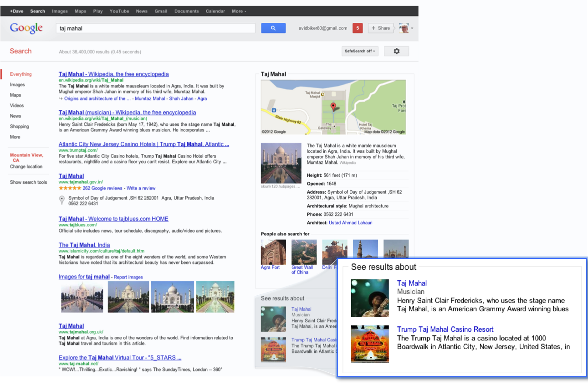Filter results by Videos in left sidebar
The image size is (588, 386).
pyautogui.click(x=17, y=105)
